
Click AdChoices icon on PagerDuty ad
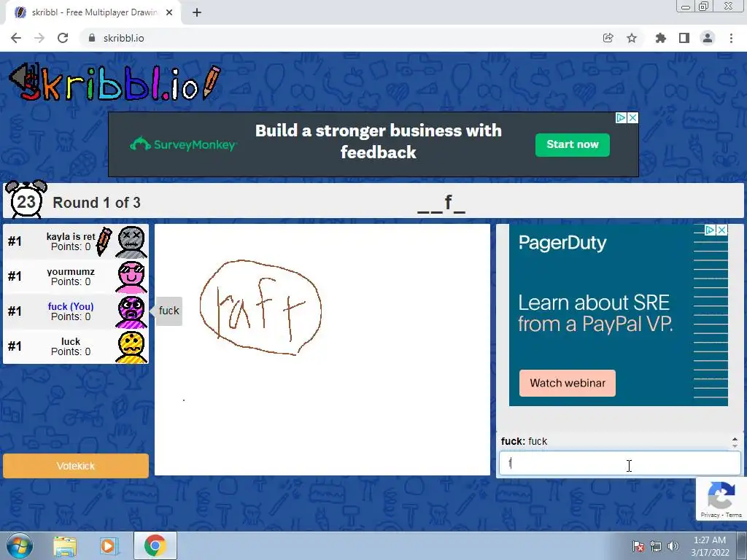[711, 230]
